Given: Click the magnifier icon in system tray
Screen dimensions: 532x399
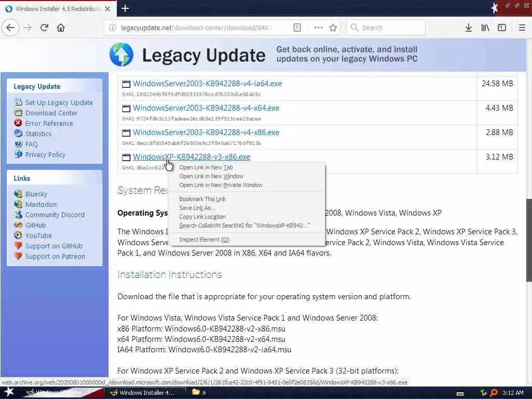Looking at the screenshot, I should [494, 393].
